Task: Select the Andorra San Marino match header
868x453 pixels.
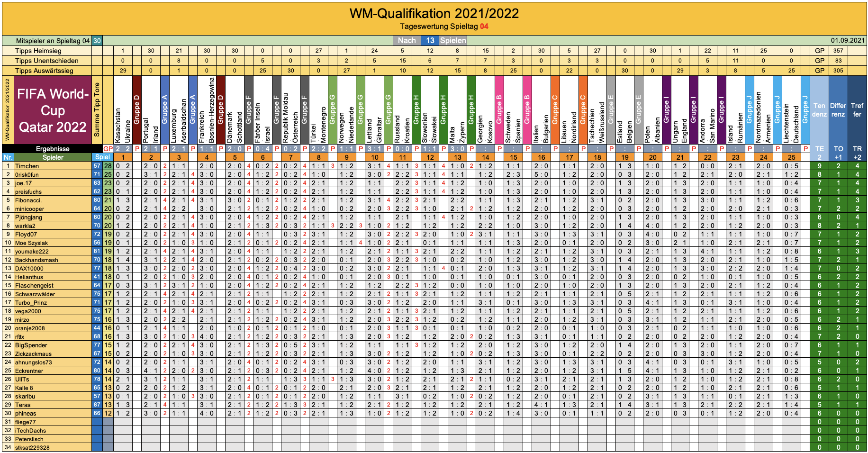Action: pos(708,110)
